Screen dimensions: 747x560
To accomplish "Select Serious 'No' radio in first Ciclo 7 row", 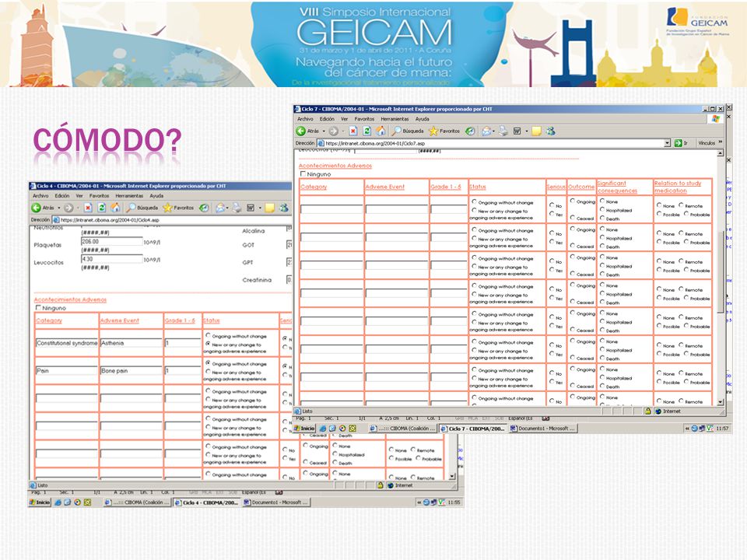I will click(x=552, y=205).
